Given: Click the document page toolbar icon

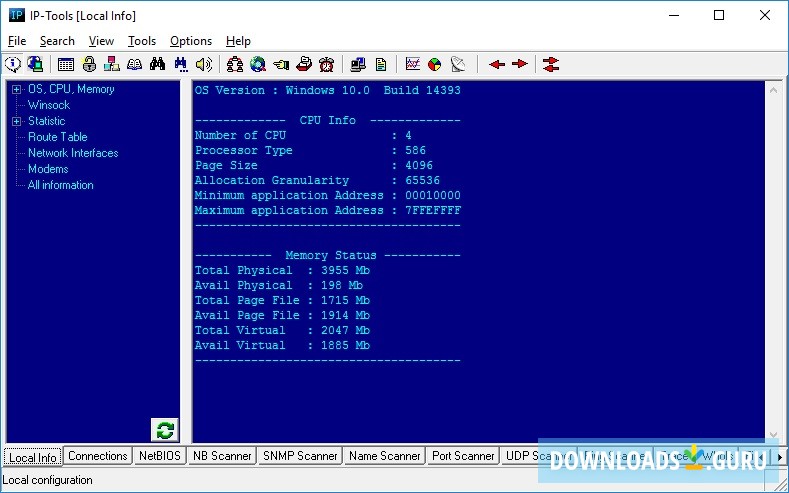Looking at the screenshot, I should (x=381, y=64).
